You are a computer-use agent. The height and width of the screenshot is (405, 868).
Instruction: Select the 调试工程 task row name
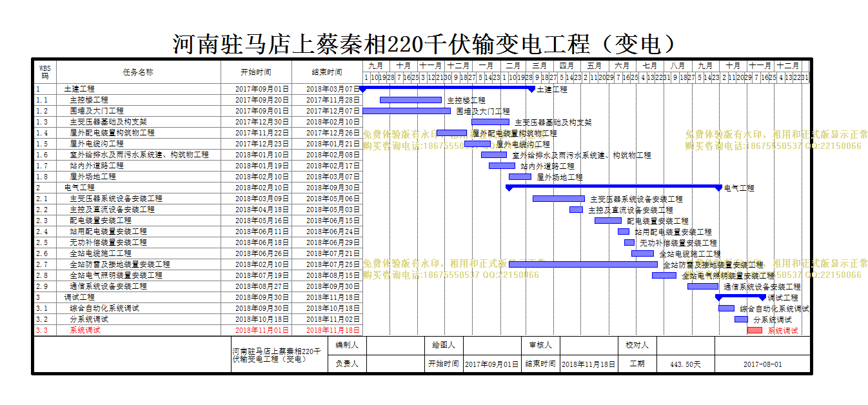79,297
